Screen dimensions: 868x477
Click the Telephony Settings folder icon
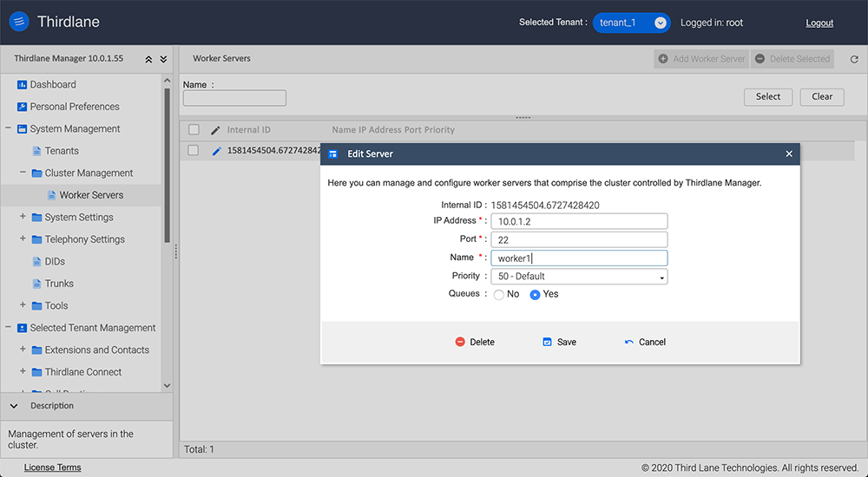(36, 239)
